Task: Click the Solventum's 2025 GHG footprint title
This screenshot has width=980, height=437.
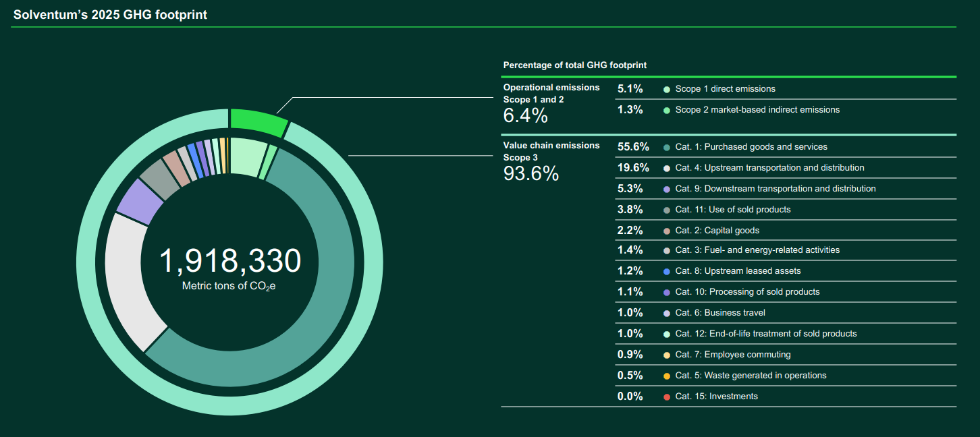Action: [110, 14]
